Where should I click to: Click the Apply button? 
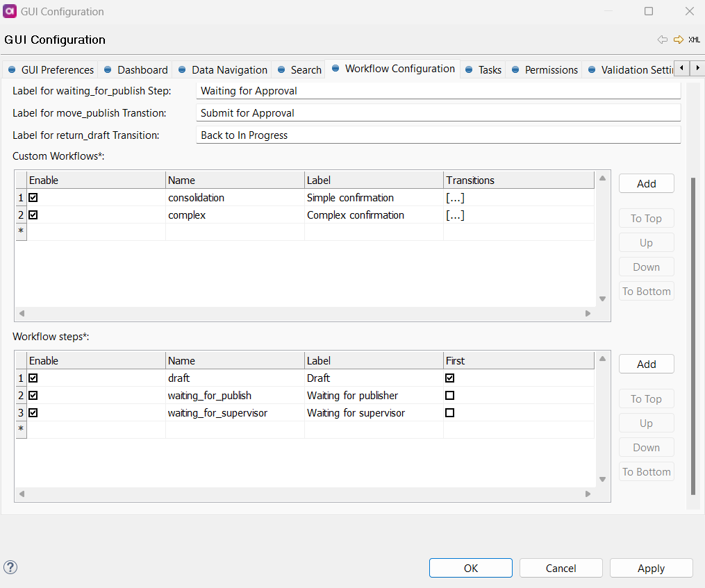pyautogui.click(x=651, y=568)
